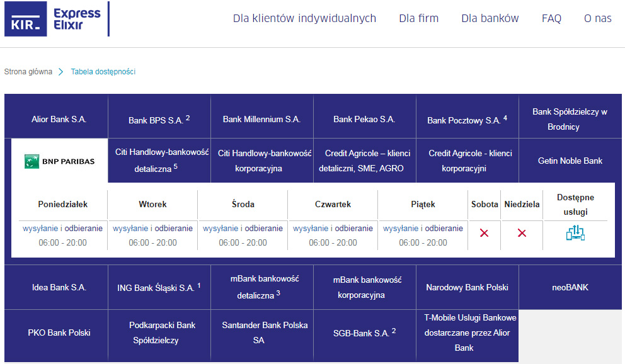Select Narodowy Bank Polski tile
The image size is (625, 364).
[467, 287]
